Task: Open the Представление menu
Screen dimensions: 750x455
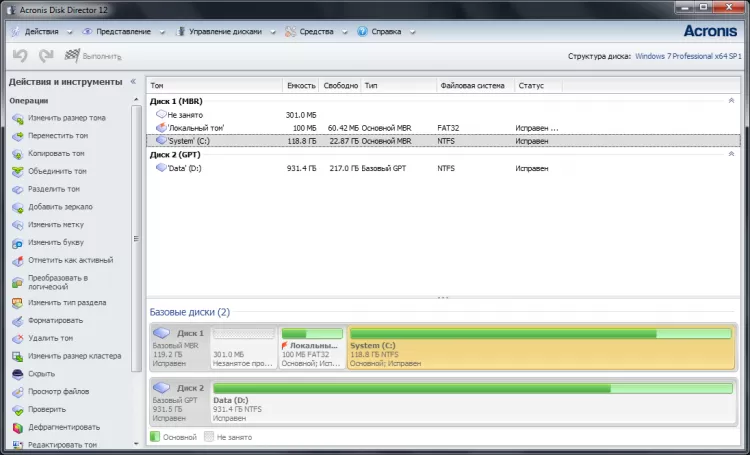Action: coord(123,32)
